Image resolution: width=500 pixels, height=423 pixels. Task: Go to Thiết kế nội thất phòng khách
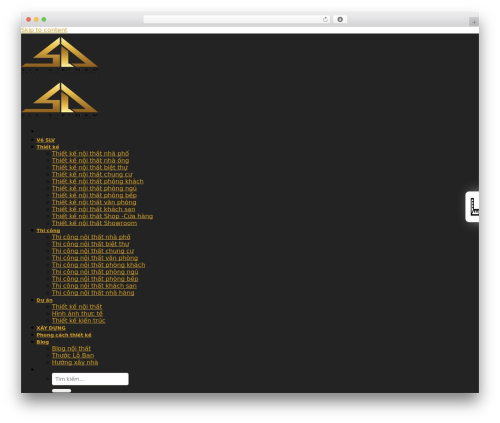coord(98,182)
